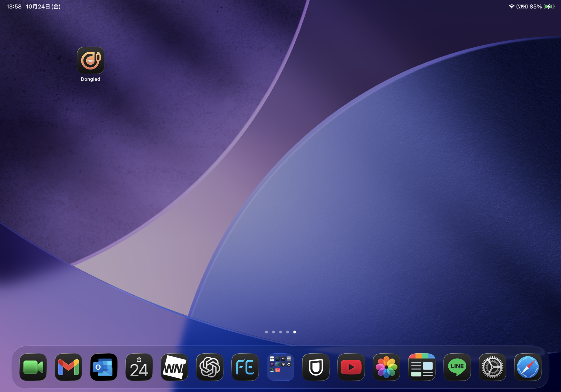Screen dimensions: 561x392
Task: Launch YouTube from the dock
Action: [351, 367]
